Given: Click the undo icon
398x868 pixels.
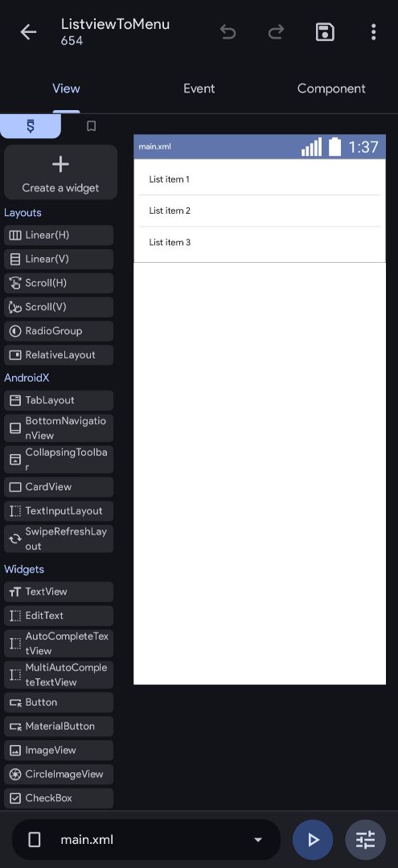Looking at the screenshot, I should [228, 32].
